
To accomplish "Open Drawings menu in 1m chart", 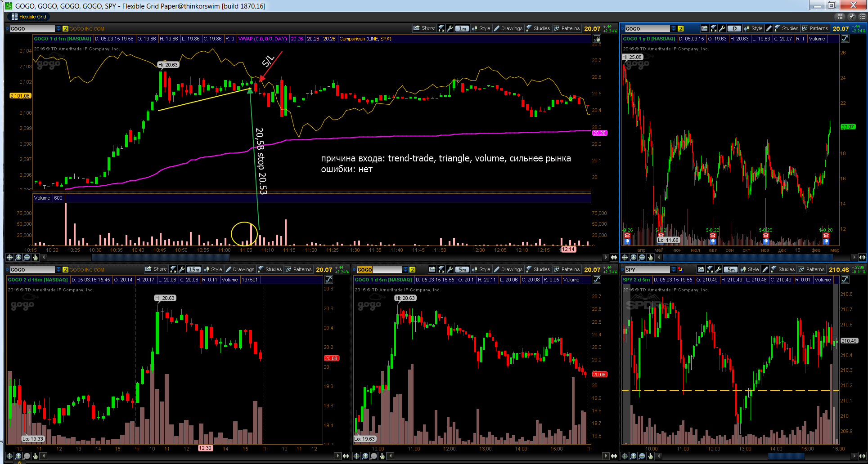I will tap(508, 28).
